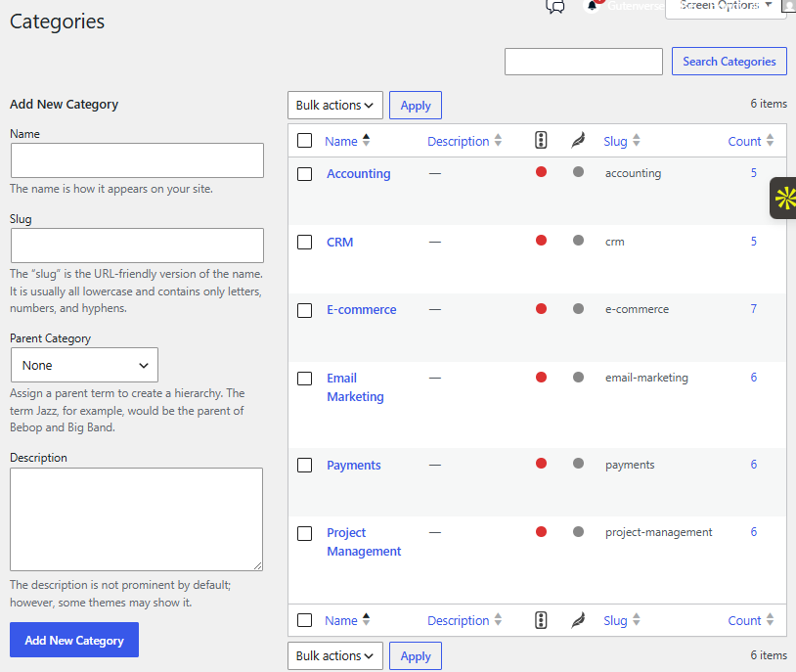Click red SEO dot for Accounting
This screenshot has width=796, height=672.
point(541,172)
